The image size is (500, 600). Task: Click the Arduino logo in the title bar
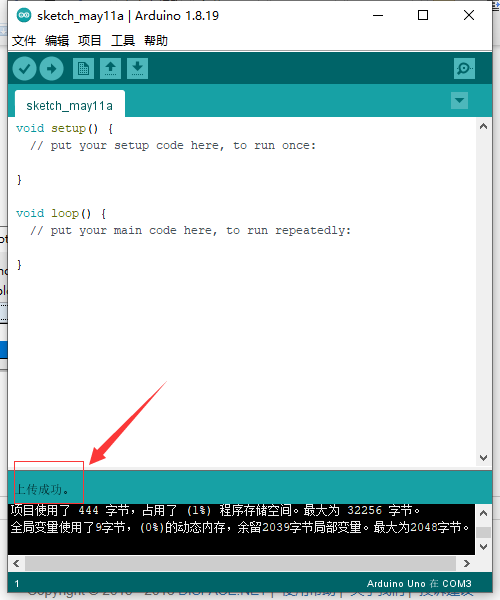click(24, 15)
